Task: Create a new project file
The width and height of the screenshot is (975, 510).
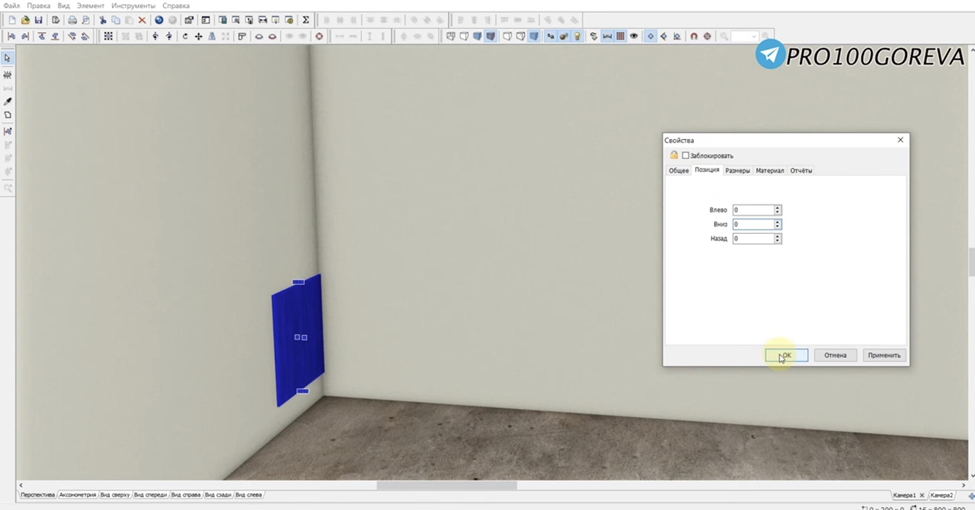Action: (12, 20)
